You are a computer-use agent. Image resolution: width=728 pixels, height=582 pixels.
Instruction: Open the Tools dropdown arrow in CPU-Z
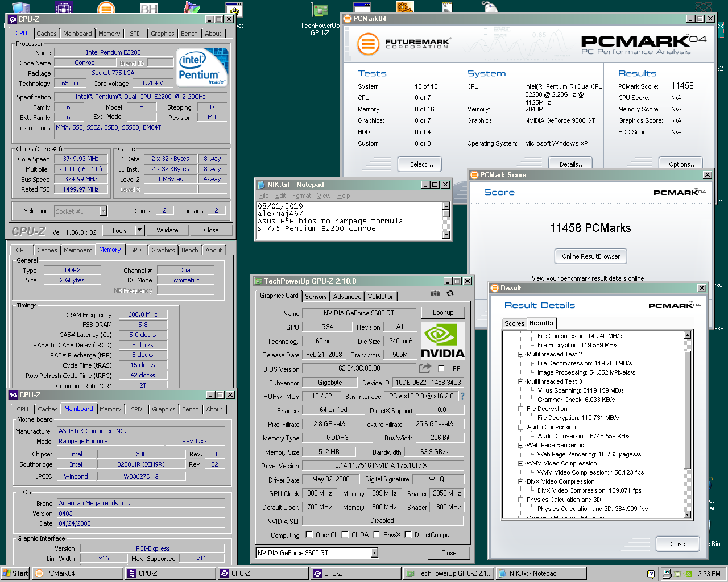pos(140,230)
